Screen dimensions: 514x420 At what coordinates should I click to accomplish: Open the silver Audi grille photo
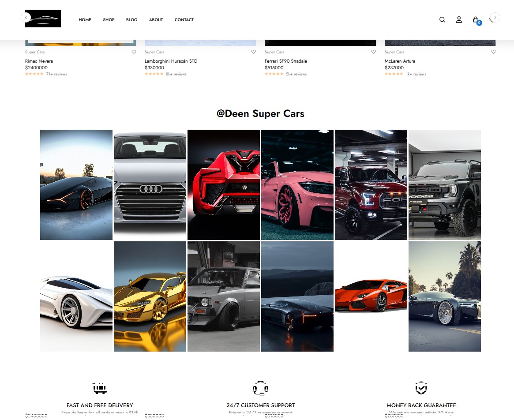click(150, 185)
